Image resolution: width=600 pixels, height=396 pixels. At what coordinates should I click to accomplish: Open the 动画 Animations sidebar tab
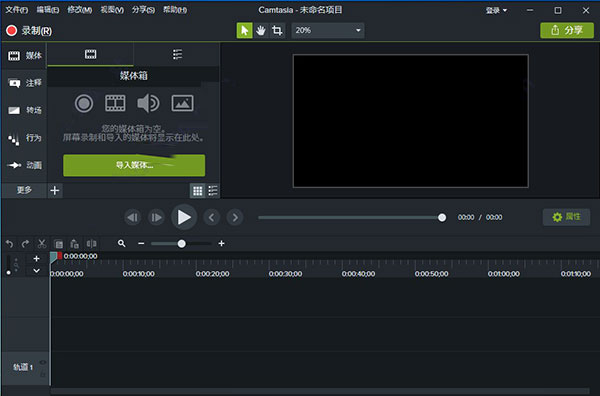[25, 165]
